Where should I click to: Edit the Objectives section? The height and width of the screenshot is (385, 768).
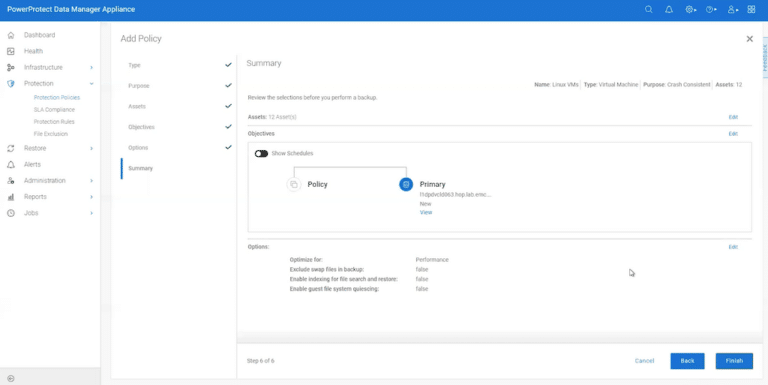pos(733,134)
